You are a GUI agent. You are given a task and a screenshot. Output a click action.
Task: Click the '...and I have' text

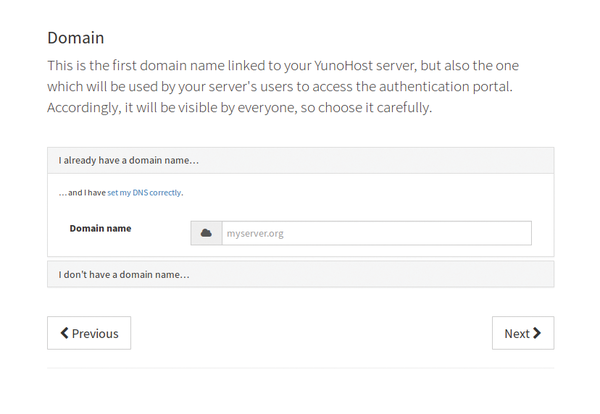coord(82,192)
